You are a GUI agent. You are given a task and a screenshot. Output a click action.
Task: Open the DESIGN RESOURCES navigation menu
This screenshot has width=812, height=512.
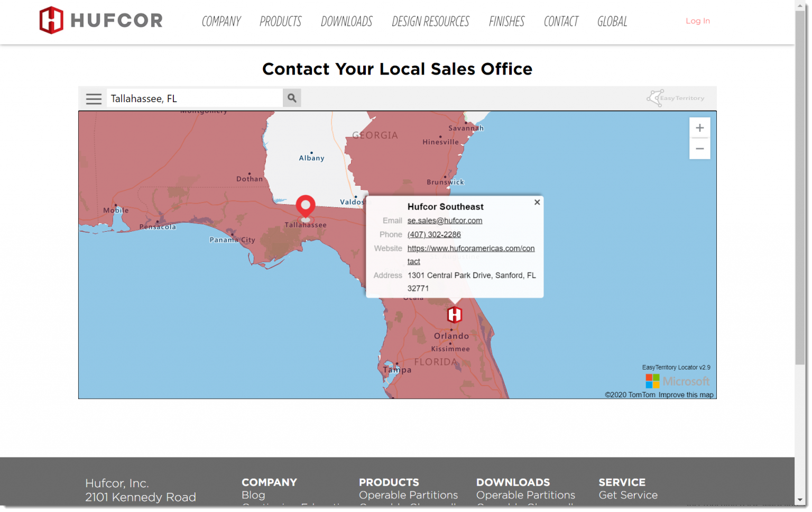pos(430,21)
